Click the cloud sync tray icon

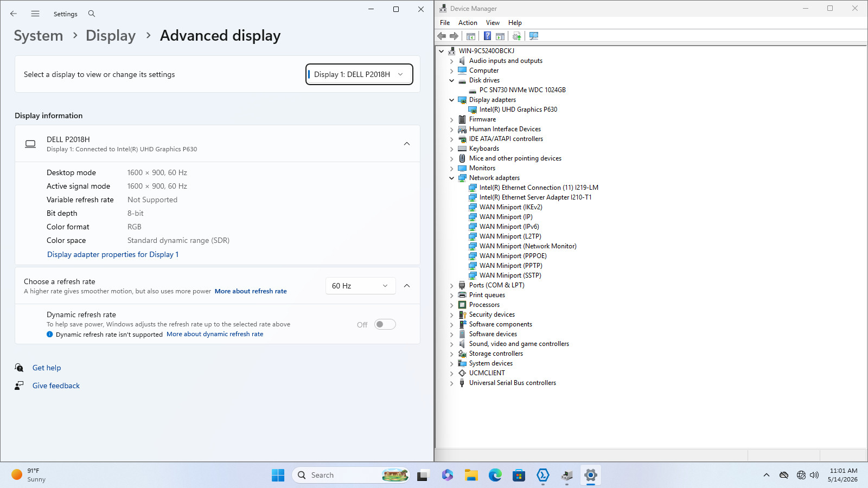(x=784, y=475)
